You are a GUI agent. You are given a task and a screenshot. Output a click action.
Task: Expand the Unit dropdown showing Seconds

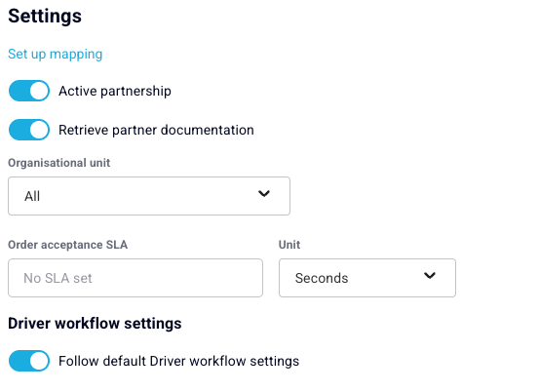[367, 278]
